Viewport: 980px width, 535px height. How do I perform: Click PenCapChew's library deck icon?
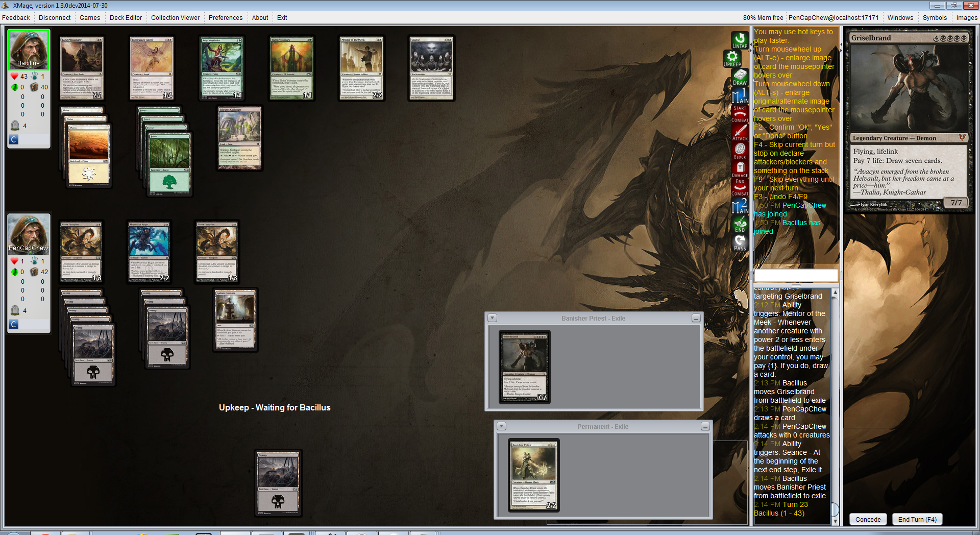click(34, 272)
